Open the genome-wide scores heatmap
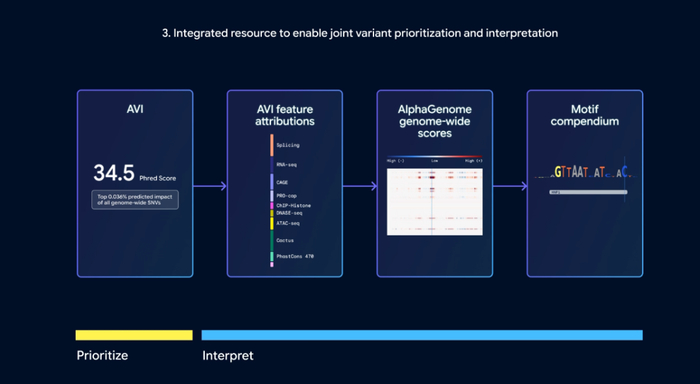This screenshot has width=700, height=384. [x=435, y=201]
